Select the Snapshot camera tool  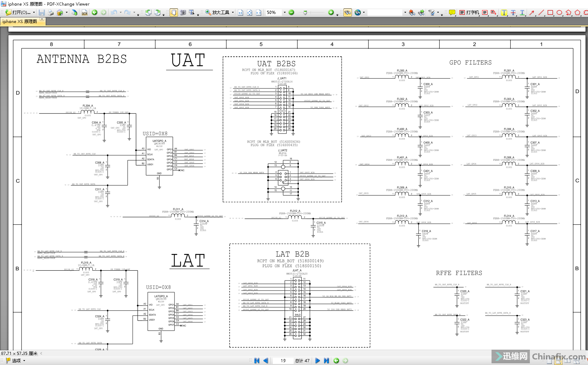pyautogui.click(x=183, y=13)
